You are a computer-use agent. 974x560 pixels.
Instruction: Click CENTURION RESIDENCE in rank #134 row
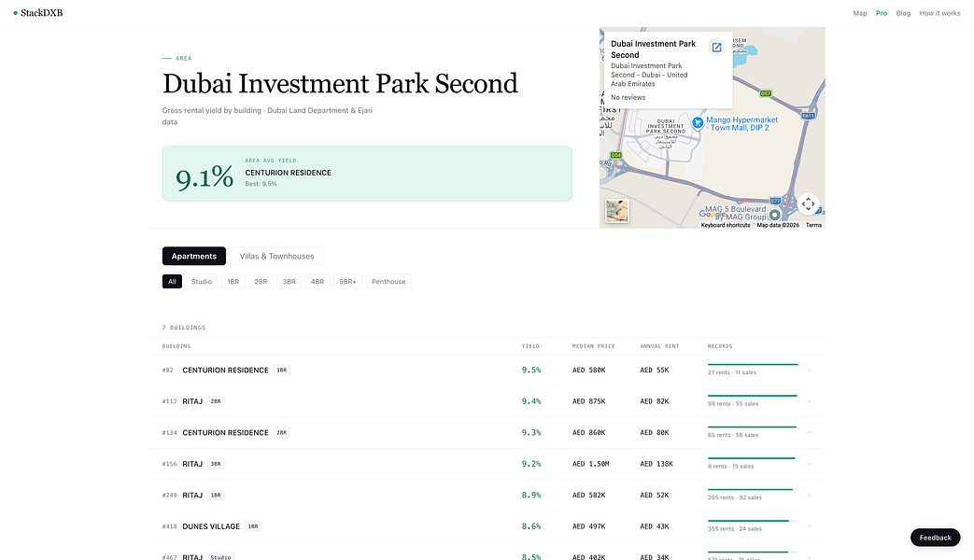point(225,433)
